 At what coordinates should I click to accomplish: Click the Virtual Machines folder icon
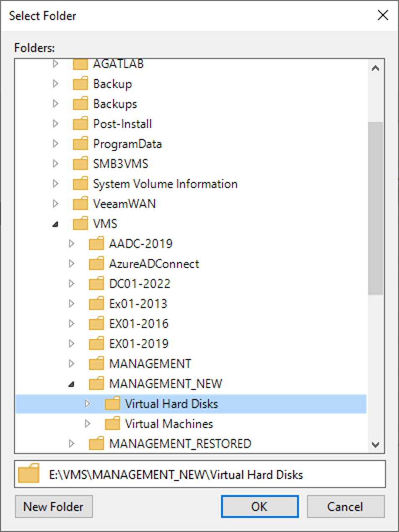pos(112,423)
